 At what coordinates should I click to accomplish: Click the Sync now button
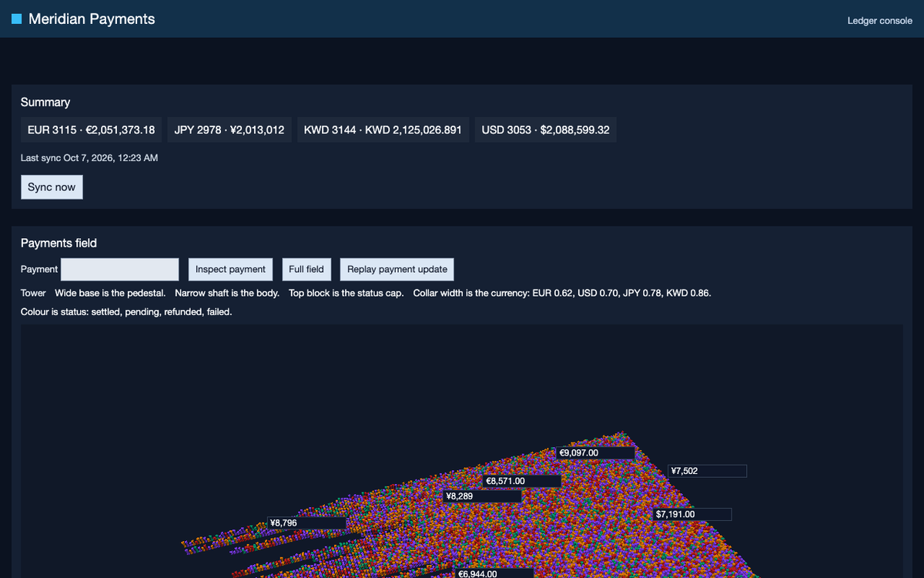coord(52,187)
